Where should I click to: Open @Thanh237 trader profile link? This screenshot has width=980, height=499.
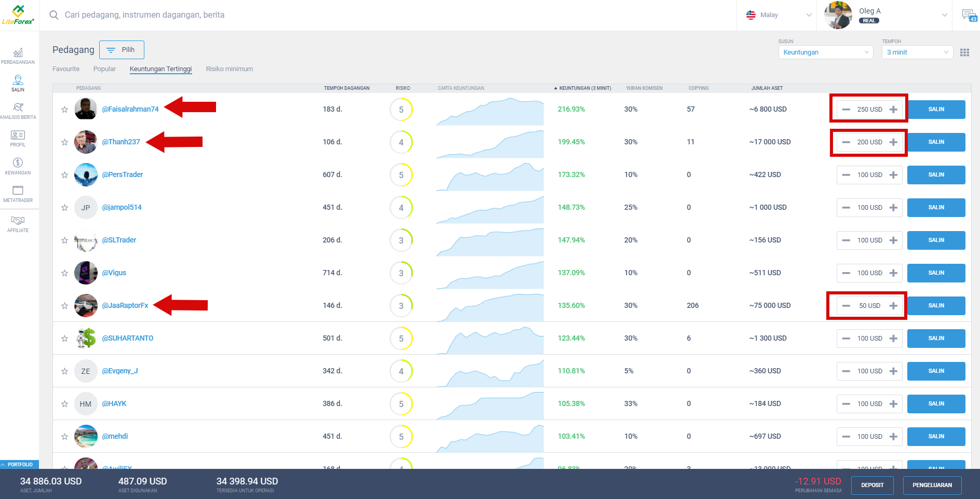[121, 142]
